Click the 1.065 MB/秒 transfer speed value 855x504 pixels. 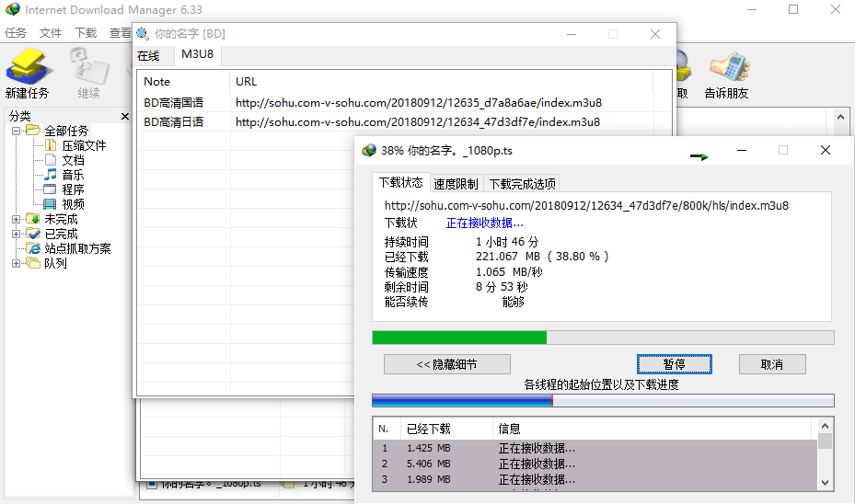click(509, 271)
